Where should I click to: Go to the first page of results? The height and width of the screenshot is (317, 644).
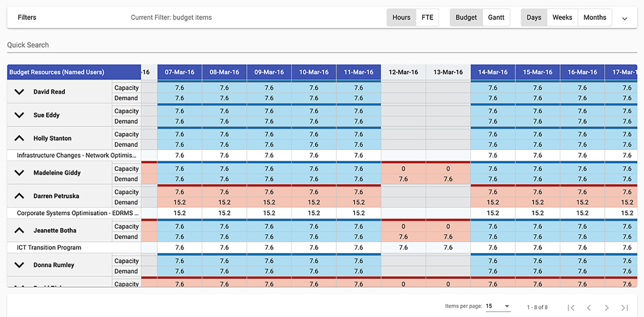571,308
